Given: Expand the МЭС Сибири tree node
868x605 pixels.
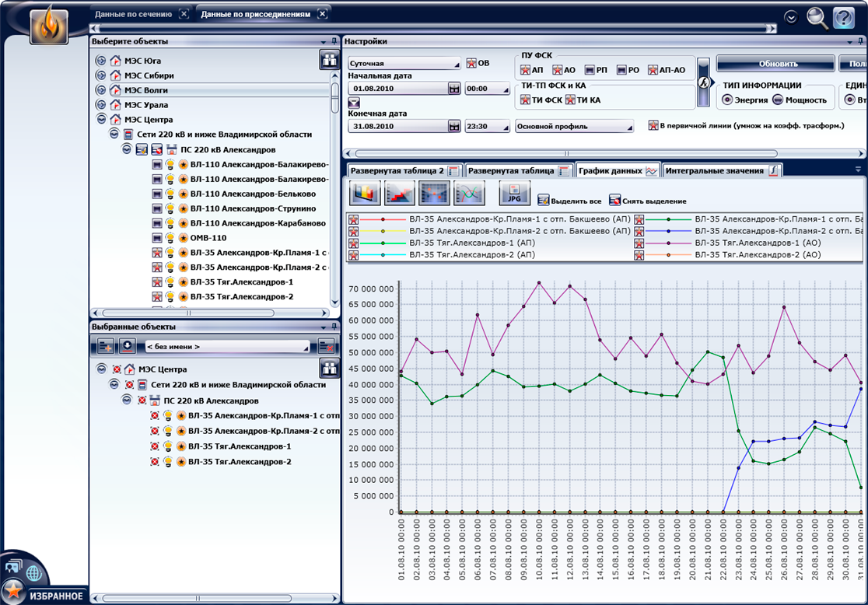Looking at the screenshot, I should click(100, 75).
